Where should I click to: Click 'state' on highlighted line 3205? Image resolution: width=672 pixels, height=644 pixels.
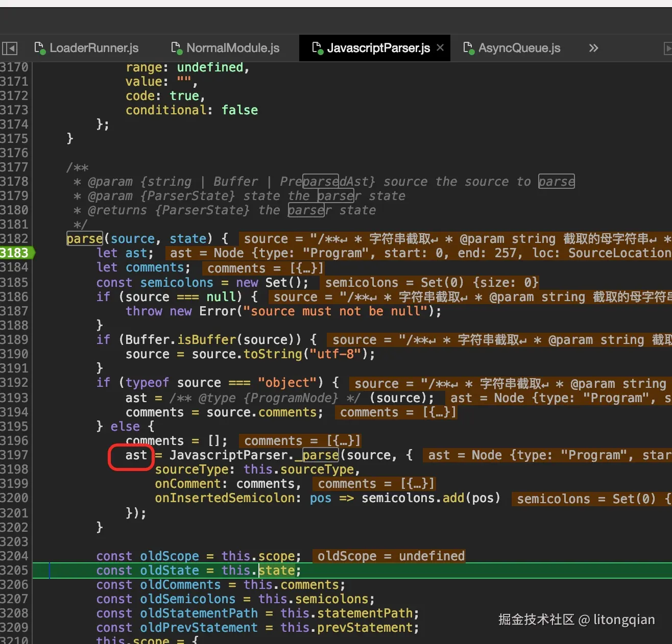277,570
